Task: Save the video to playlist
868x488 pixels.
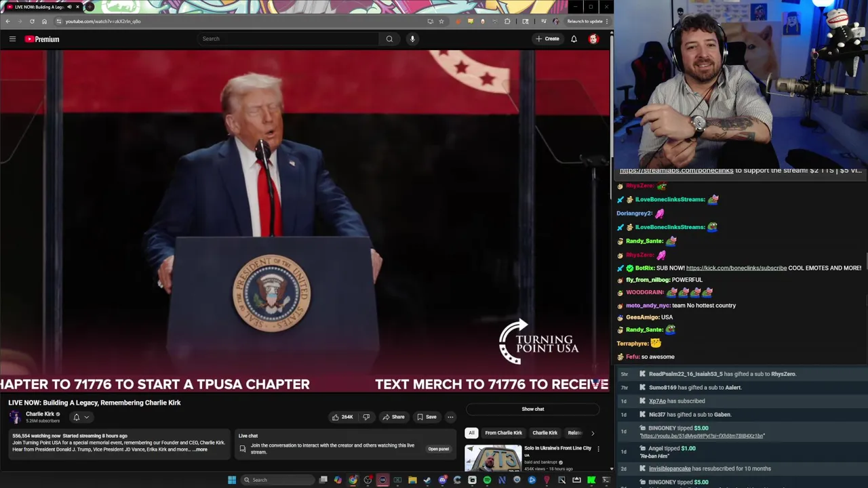Action: (427, 417)
